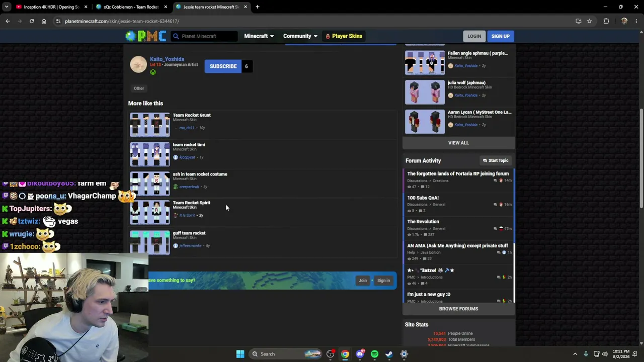Open Discord from the taskbar

360,354
